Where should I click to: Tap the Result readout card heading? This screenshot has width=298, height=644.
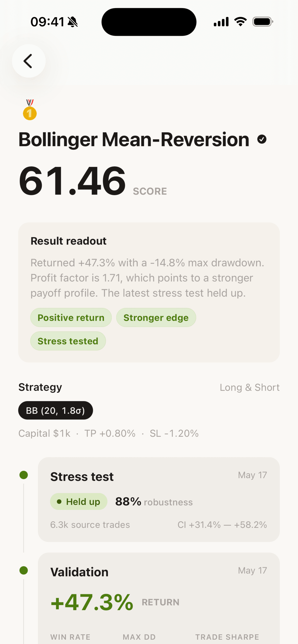[68, 241]
